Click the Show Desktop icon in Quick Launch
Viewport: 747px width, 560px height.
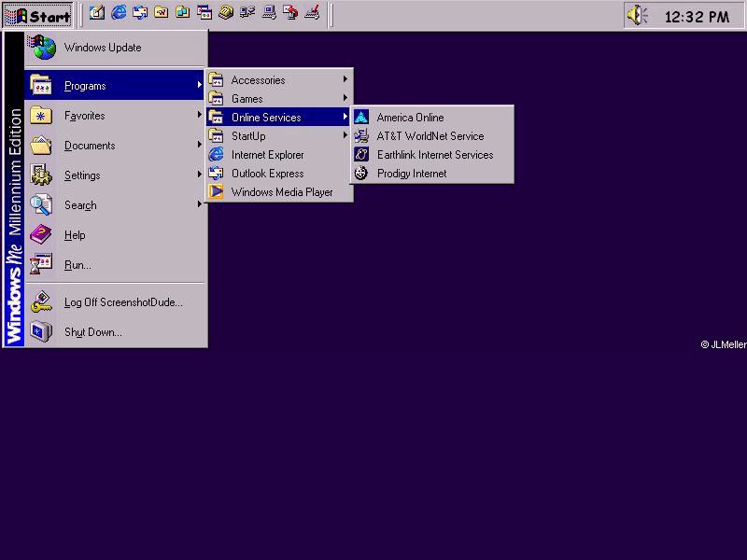(x=97, y=13)
